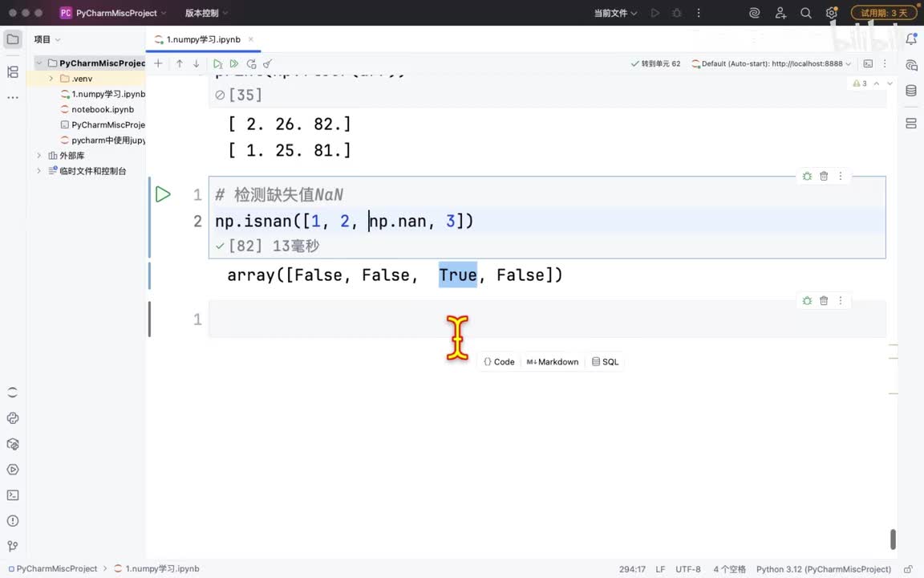The height and width of the screenshot is (578, 924).
Task: Open the Project tool window folder icon
Action: (12, 39)
